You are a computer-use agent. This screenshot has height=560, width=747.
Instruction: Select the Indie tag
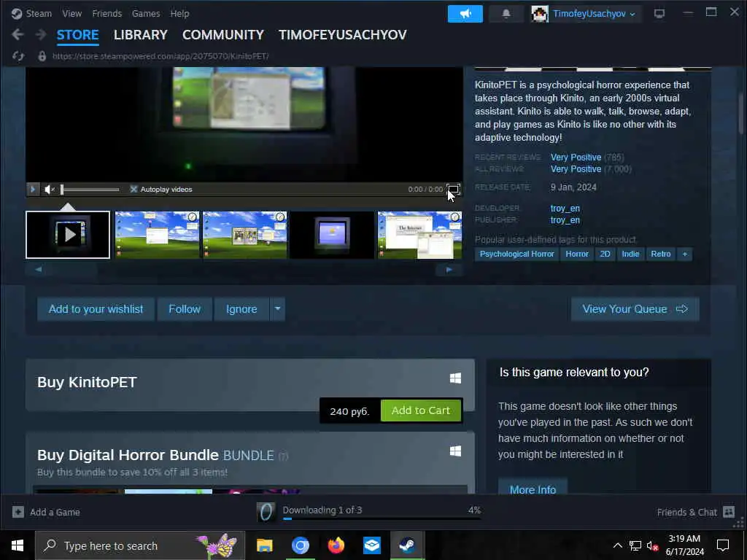tap(630, 254)
